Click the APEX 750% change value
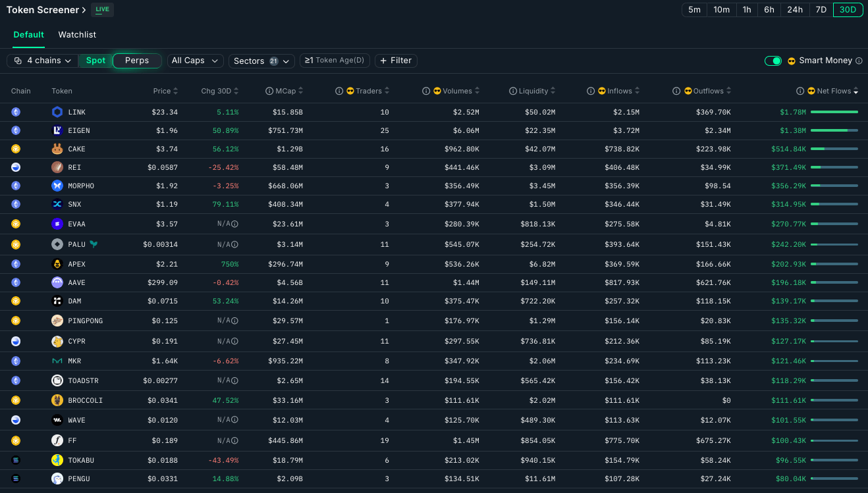The width and height of the screenshot is (868, 493). 230,264
